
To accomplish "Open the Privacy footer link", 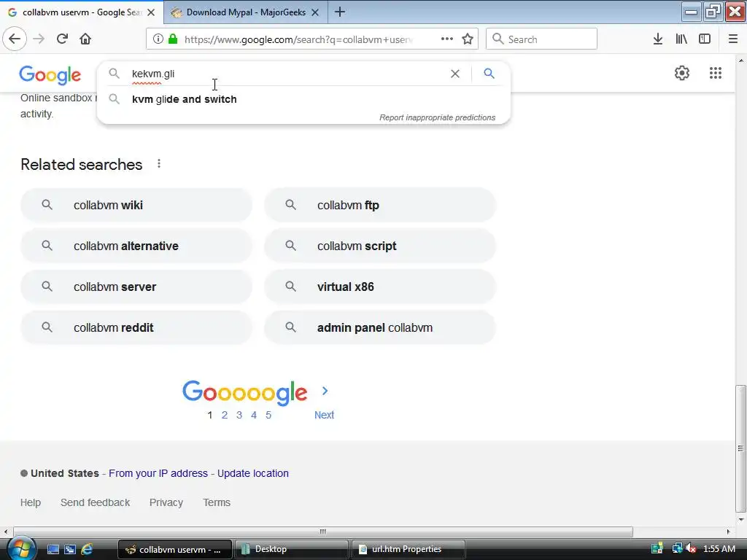I will click(x=166, y=502).
